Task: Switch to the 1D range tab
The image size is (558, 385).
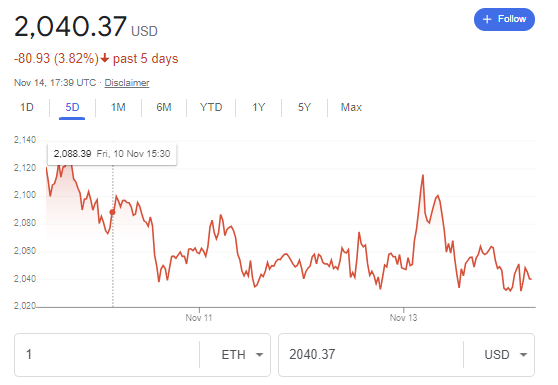Action: pos(27,107)
